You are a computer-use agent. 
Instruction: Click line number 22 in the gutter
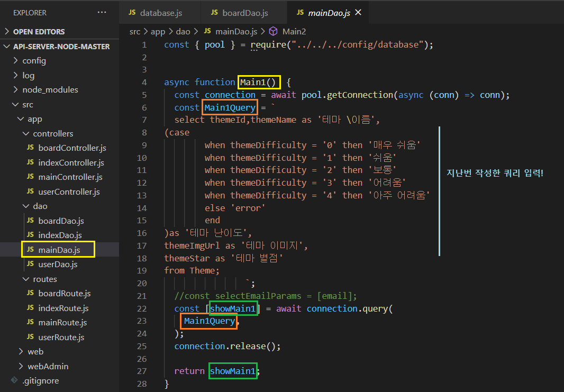click(x=142, y=309)
